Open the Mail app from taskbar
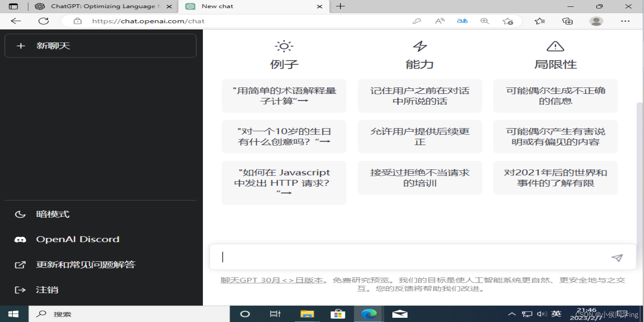This screenshot has height=322, width=644. click(400, 314)
